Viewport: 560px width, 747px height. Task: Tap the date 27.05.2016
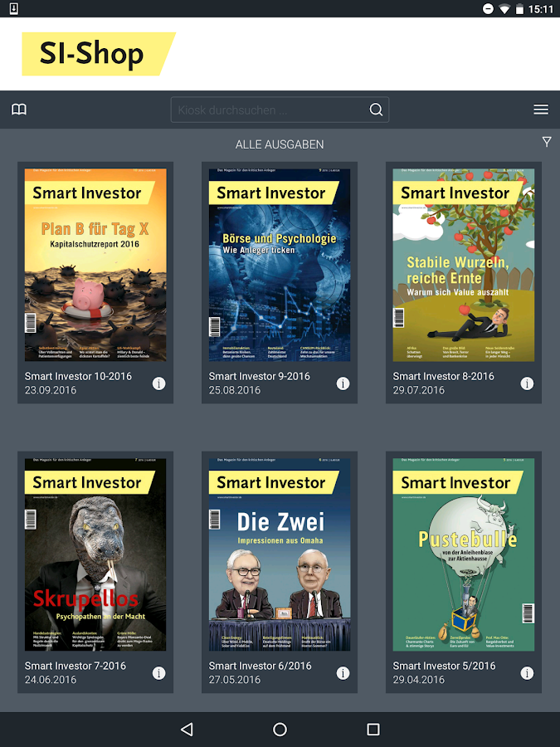pyautogui.click(x=234, y=680)
